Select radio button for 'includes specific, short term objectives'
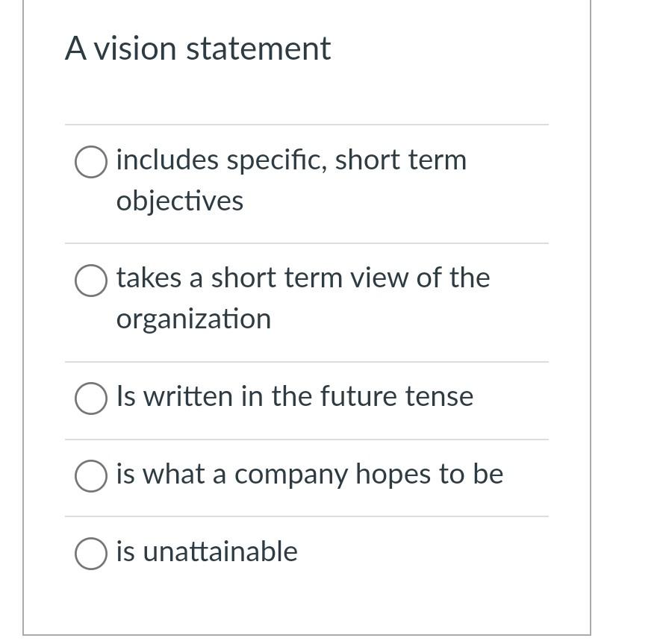 90,161
